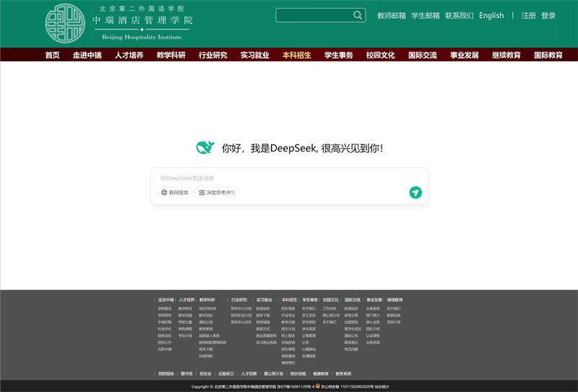Open 蒲公英计划 in footer quick links
This screenshot has height=392, width=578.
[274, 373]
